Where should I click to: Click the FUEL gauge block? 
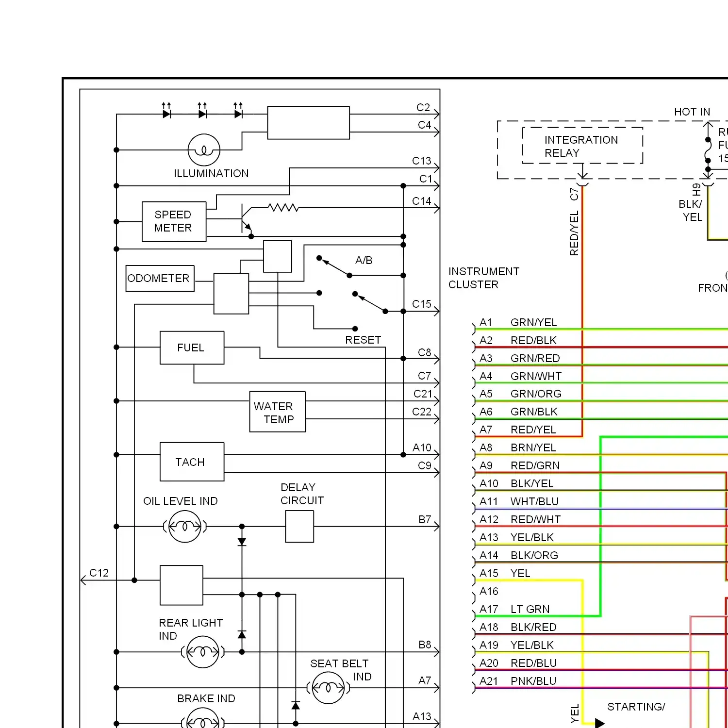click(192, 347)
